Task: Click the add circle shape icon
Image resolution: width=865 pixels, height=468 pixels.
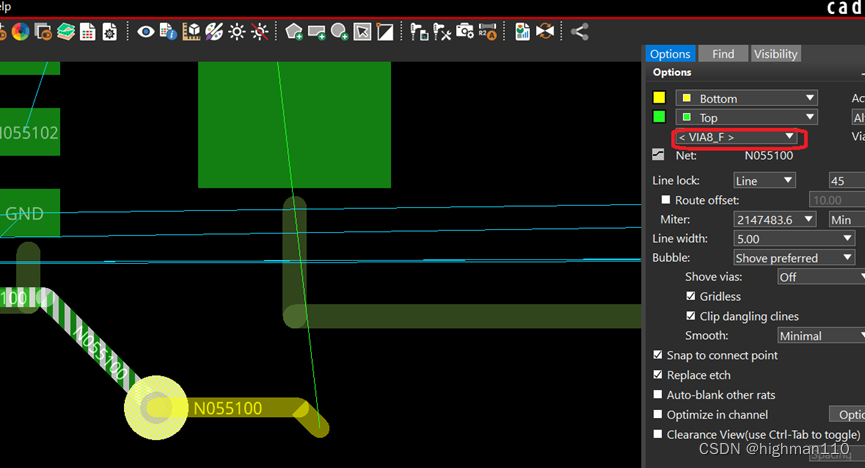Action: (x=340, y=32)
